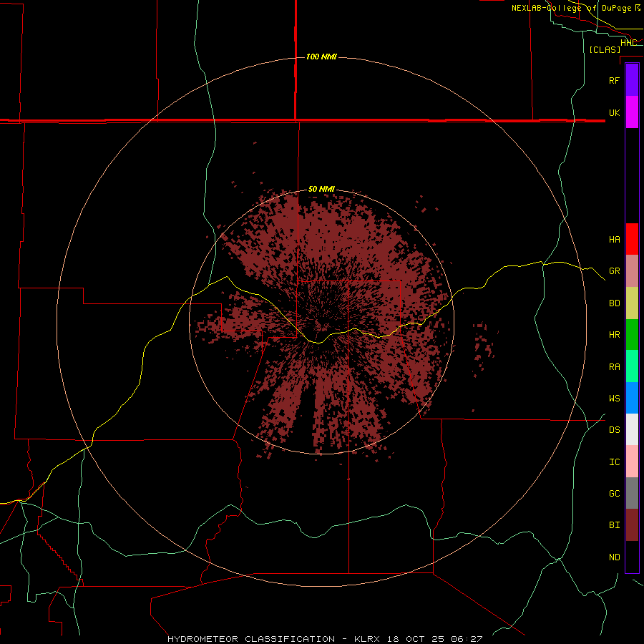This screenshot has width=644, height=644.
Task: Click the 50 NMI range ring label
Action: 321,189
